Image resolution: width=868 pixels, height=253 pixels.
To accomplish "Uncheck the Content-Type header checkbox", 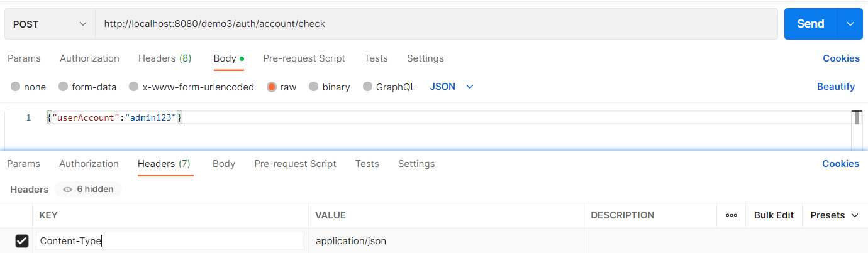I will tap(21, 241).
